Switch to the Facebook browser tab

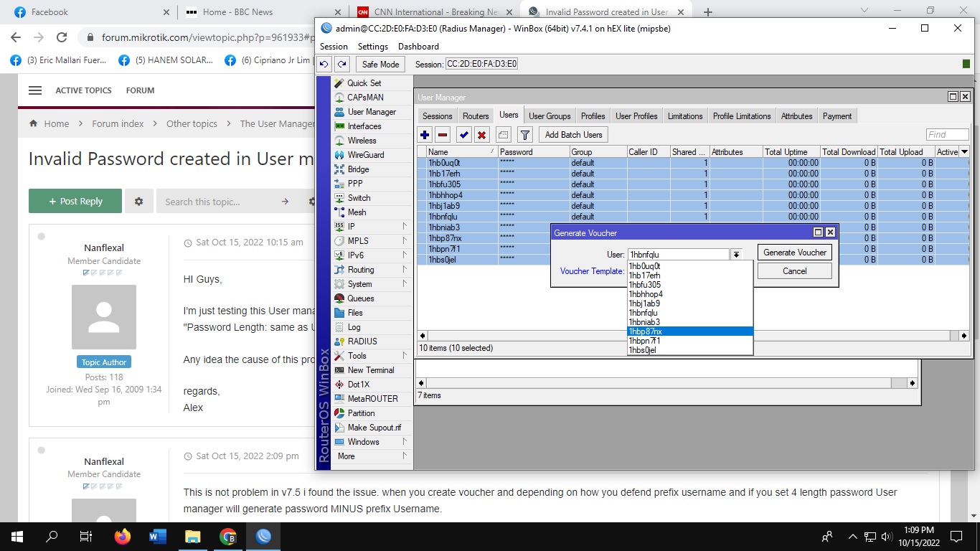[x=89, y=12]
